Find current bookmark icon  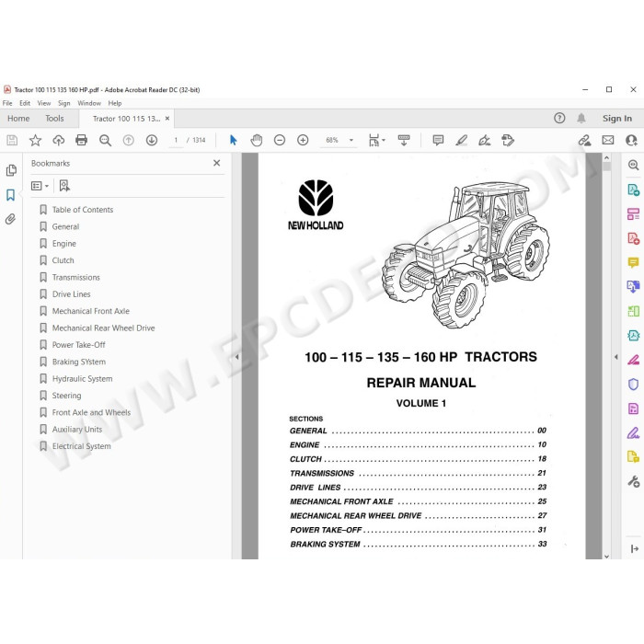tap(64, 186)
